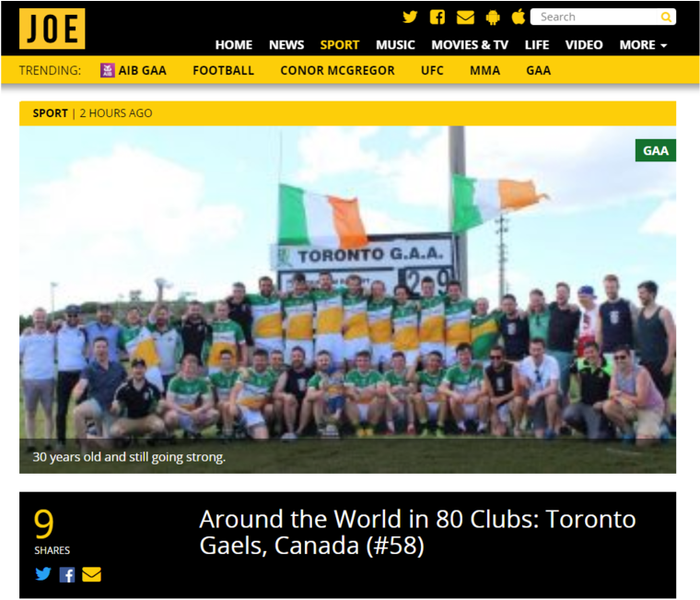Select the CONOR MCGREGOR trending link

pos(337,71)
